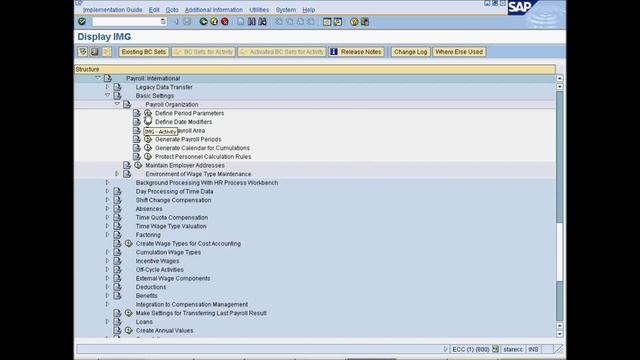Click the bottom scroll-down arrow of scrollbar
Image resolution: width=640 pixels, height=360 pixels.
click(560, 334)
